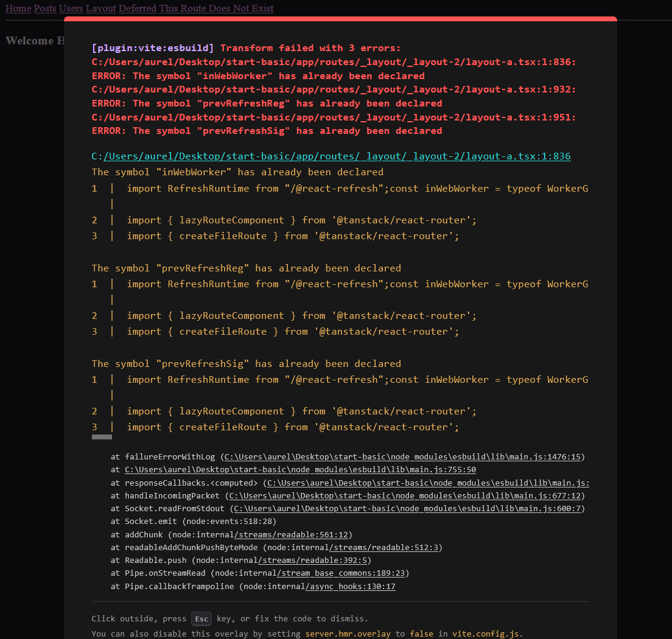Open the Home navigation link
The height and width of the screenshot is (639, 672).
(18, 9)
